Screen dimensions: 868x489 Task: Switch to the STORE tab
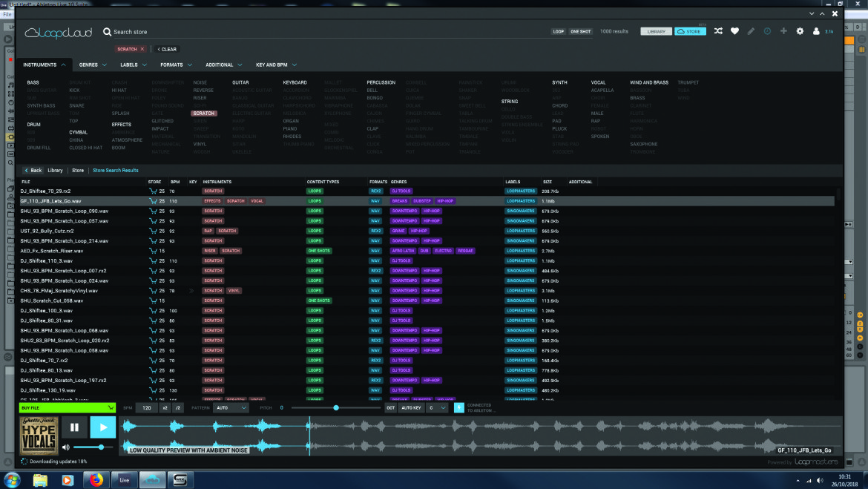[690, 32]
